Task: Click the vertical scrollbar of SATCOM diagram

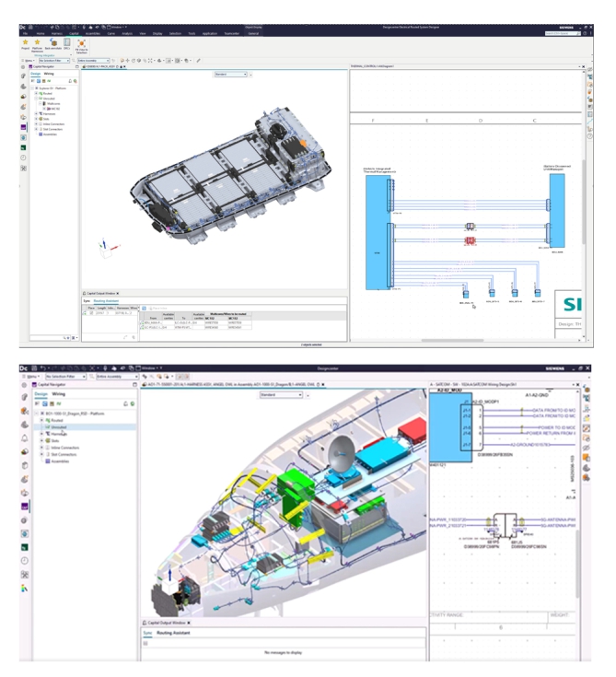Action: pyautogui.click(x=577, y=564)
